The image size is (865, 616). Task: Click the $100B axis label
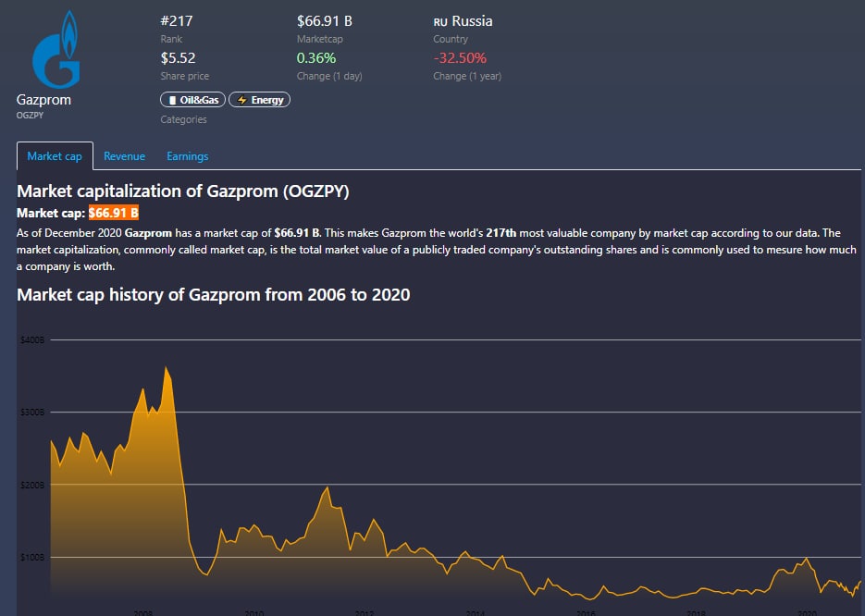tap(32, 558)
